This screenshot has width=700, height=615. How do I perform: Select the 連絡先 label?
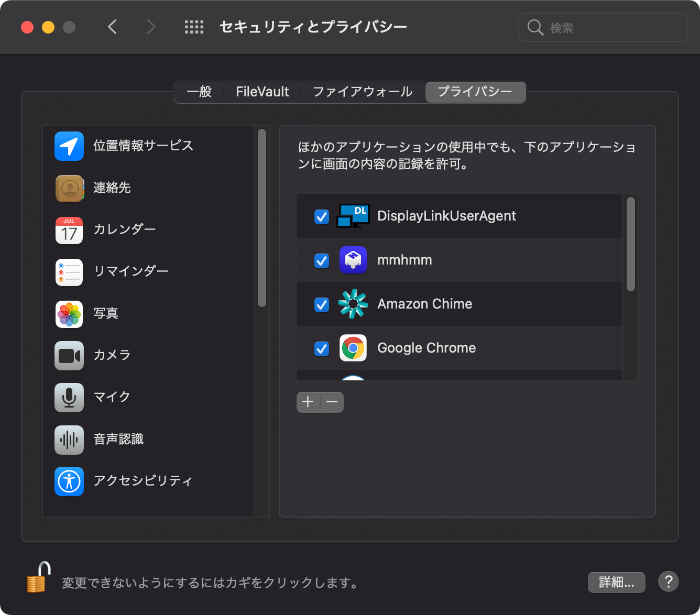[112, 188]
